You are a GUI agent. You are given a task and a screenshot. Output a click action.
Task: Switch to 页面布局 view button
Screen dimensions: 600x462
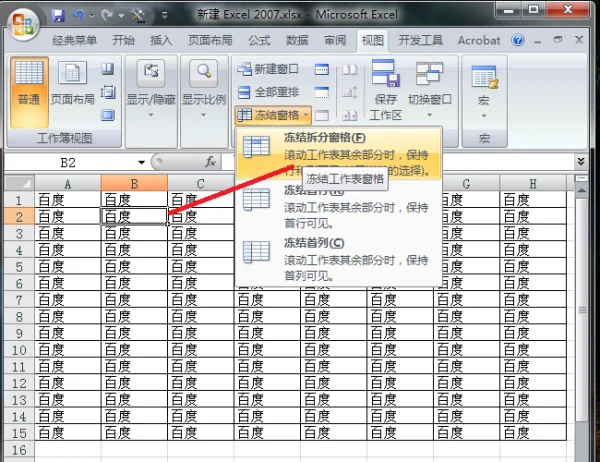72,83
